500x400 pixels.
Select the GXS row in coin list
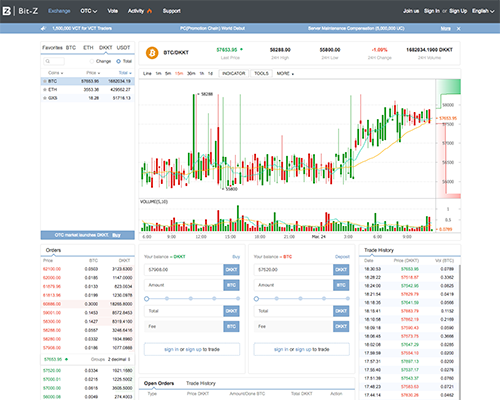pos(88,98)
